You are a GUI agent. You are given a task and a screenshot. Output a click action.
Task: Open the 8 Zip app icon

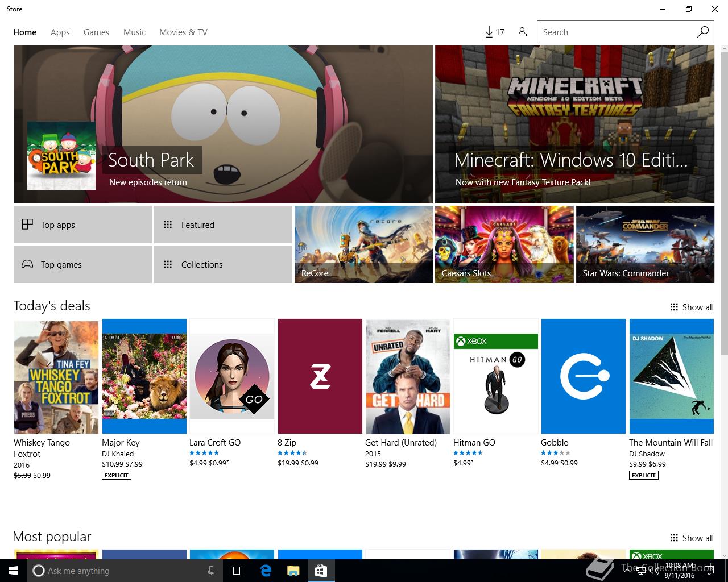320,377
